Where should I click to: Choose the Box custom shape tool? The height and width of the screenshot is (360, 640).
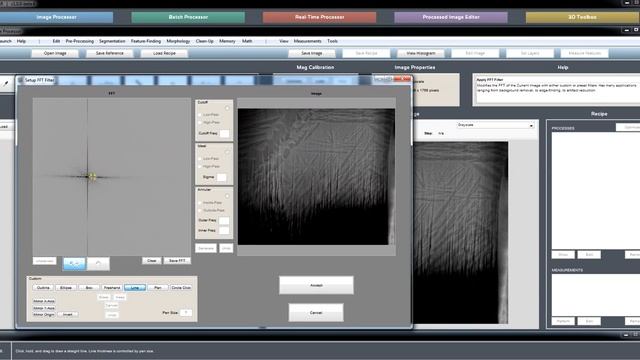coord(89,288)
